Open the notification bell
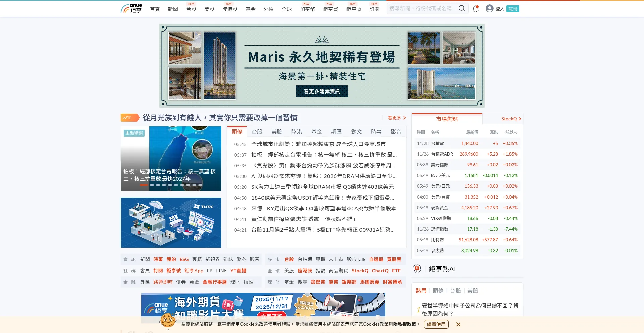Image resolution: width=644 pixels, height=333 pixels. click(476, 9)
